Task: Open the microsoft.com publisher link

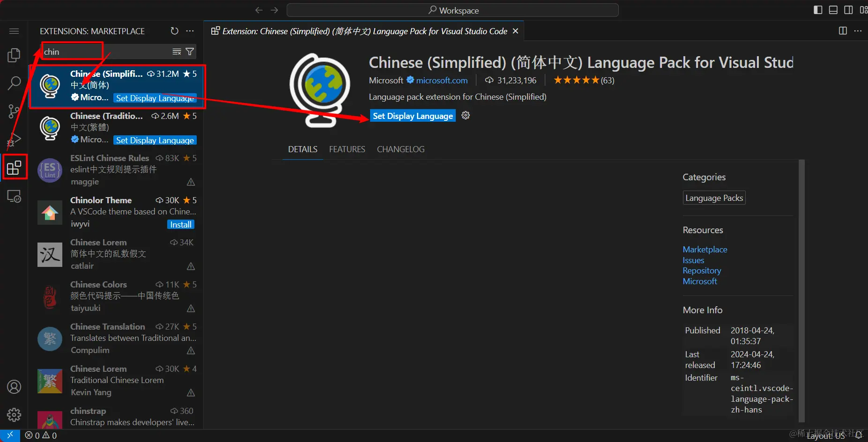Action: click(x=442, y=81)
